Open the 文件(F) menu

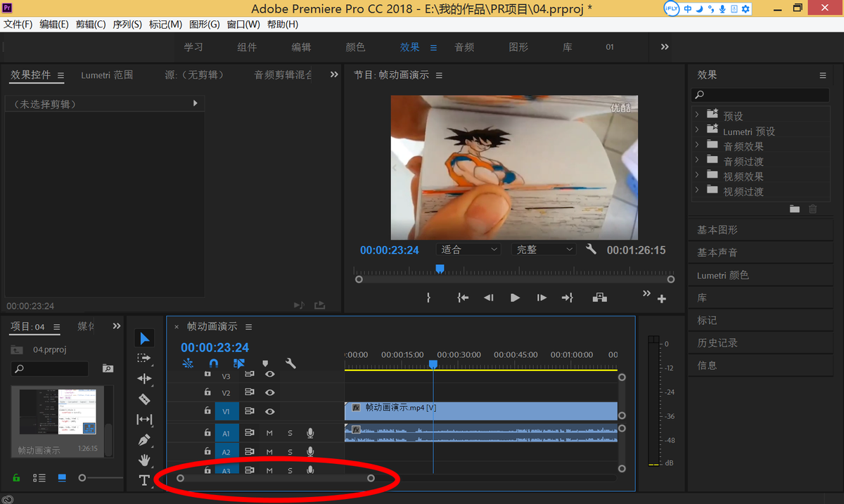18,24
